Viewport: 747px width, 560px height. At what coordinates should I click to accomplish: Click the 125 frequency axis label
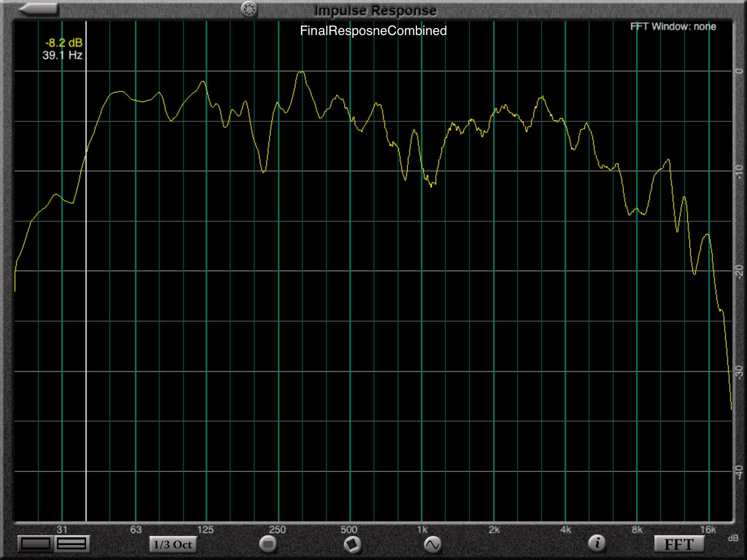point(205,530)
